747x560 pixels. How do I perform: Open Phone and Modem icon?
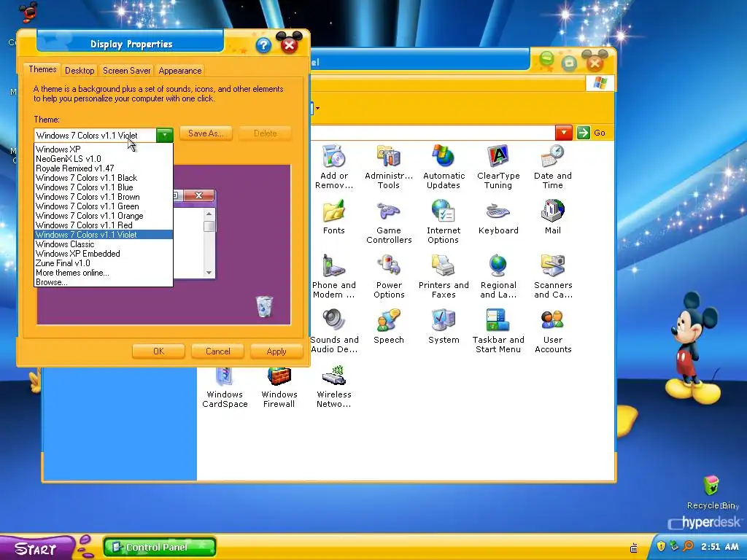[334, 267]
